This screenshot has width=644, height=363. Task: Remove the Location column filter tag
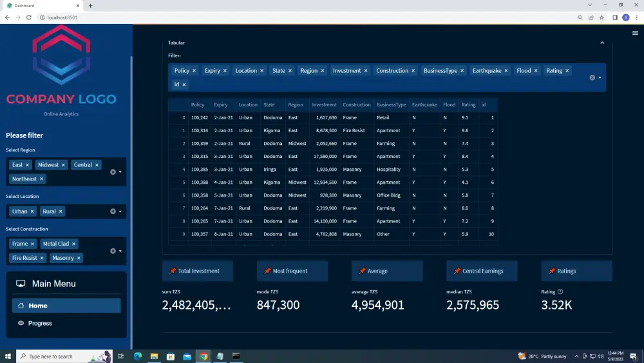(x=261, y=71)
